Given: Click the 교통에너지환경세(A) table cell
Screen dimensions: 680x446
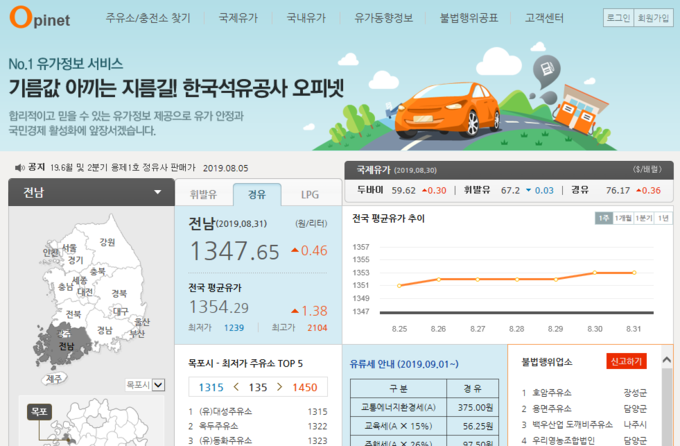Looking at the screenshot, I should [x=398, y=407].
